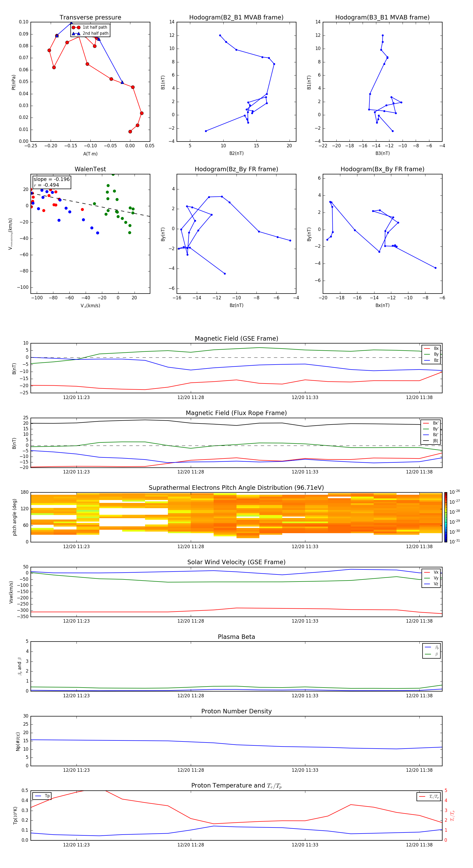This screenshot has height=868, width=473.
Task: Click the "10^-26" colorbar tick label
Action: click(455, 492)
